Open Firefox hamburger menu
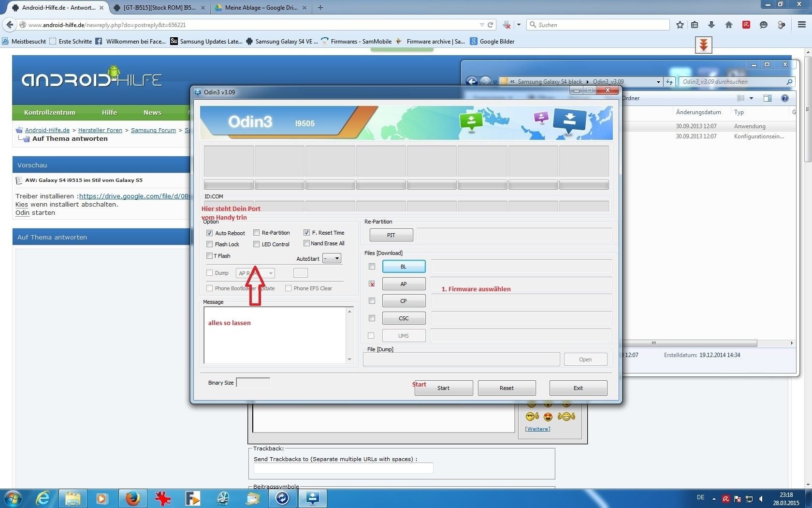This screenshot has height=508, width=812. (801, 25)
